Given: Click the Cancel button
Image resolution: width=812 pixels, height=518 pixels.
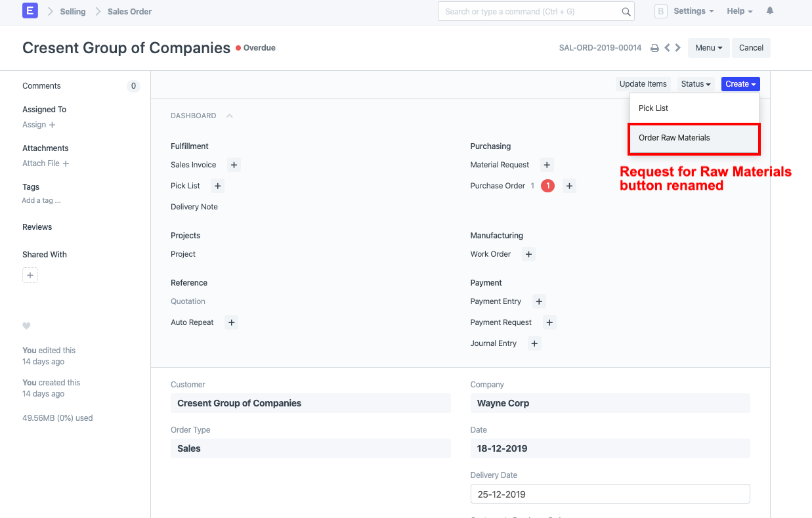Looking at the screenshot, I should point(751,47).
